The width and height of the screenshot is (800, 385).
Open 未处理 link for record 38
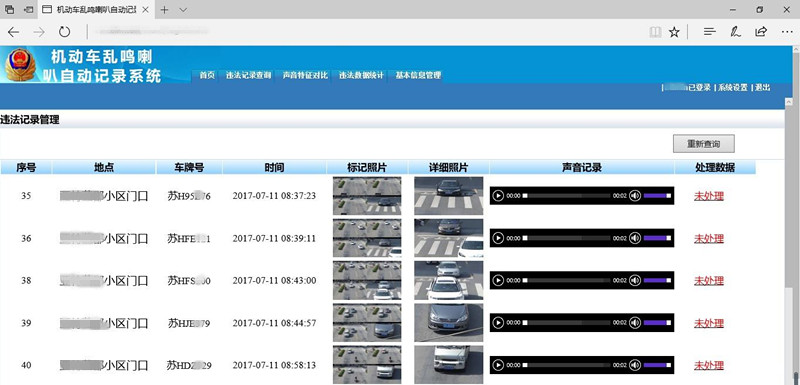[709, 280]
